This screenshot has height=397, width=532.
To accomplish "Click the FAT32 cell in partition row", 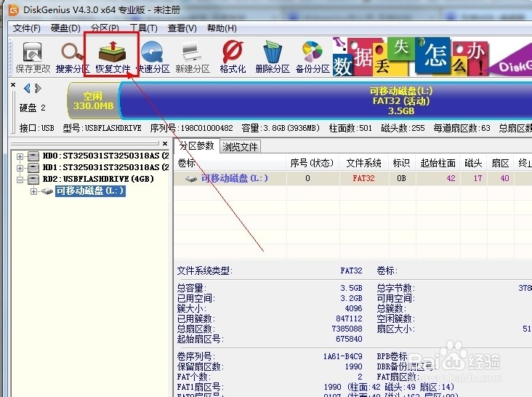I will coord(363,178).
